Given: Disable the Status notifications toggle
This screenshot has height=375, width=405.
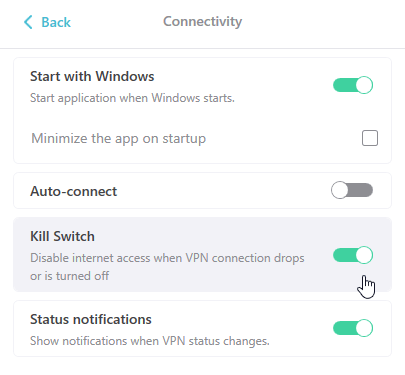Looking at the screenshot, I should click(353, 328).
